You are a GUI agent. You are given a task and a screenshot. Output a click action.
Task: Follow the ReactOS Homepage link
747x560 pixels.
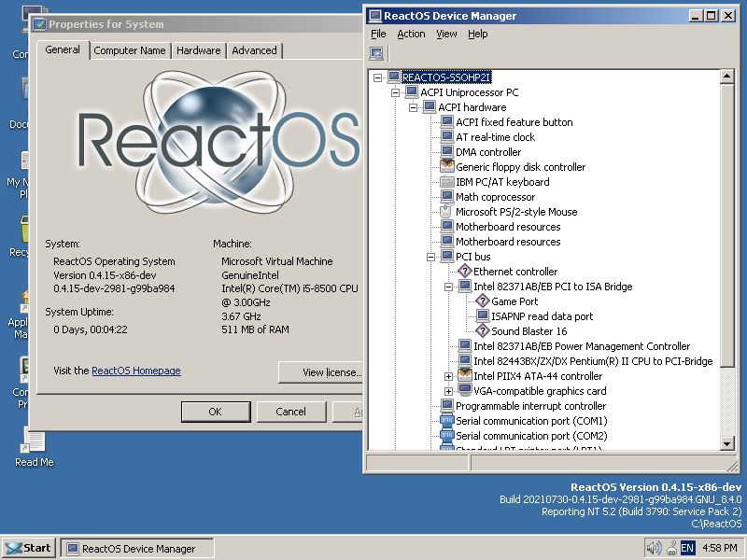click(136, 371)
